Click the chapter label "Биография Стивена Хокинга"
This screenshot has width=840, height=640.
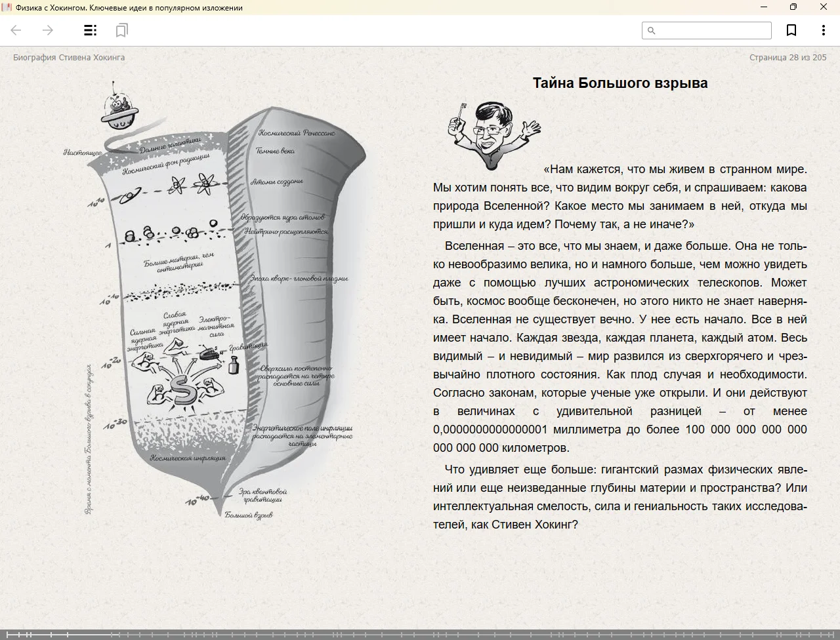pos(69,58)
